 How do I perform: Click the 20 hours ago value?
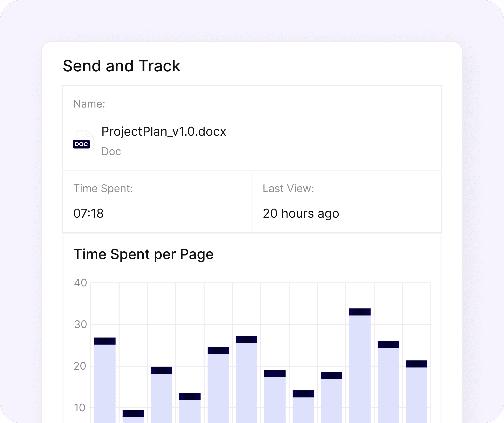(301, 213)
